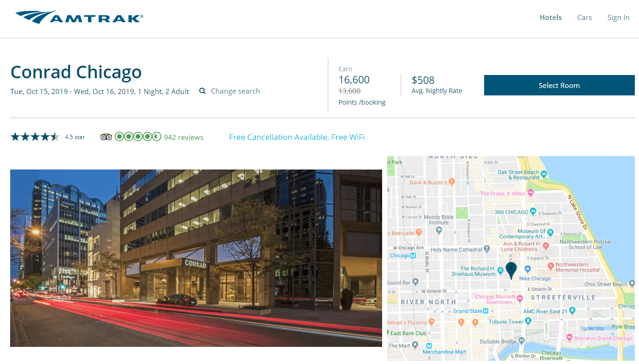The height and width of the screenshot is (364, 639).
Task: Click the Holy Name Cathedral map marker
Action: (x=487, y=249)
